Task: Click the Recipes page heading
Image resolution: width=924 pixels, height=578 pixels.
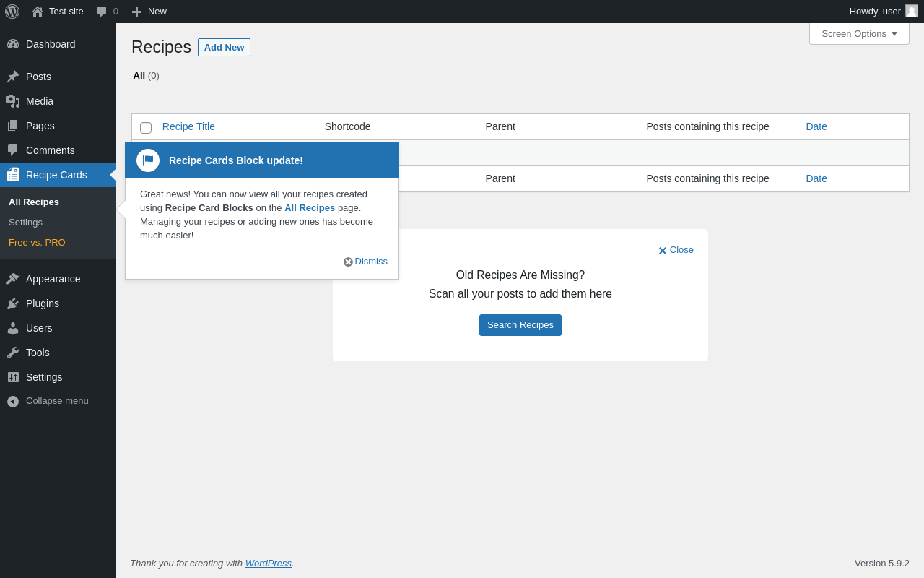Action: (x=161, y=47)
